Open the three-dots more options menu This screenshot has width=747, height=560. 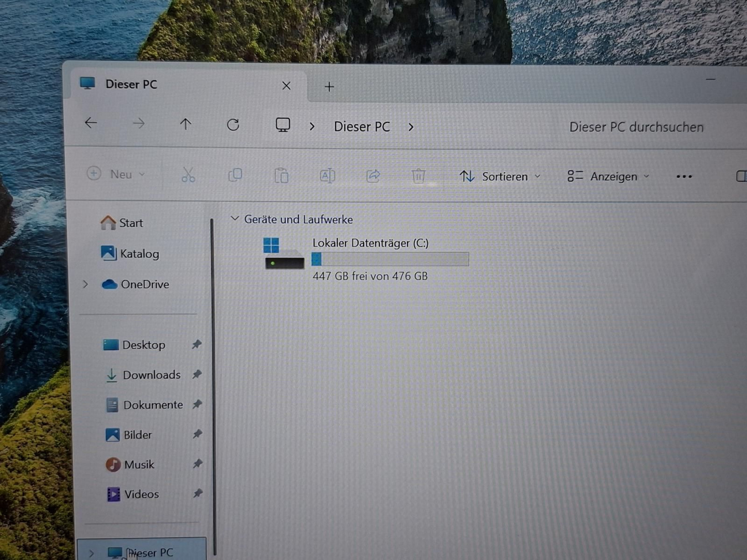coord(684,177)
